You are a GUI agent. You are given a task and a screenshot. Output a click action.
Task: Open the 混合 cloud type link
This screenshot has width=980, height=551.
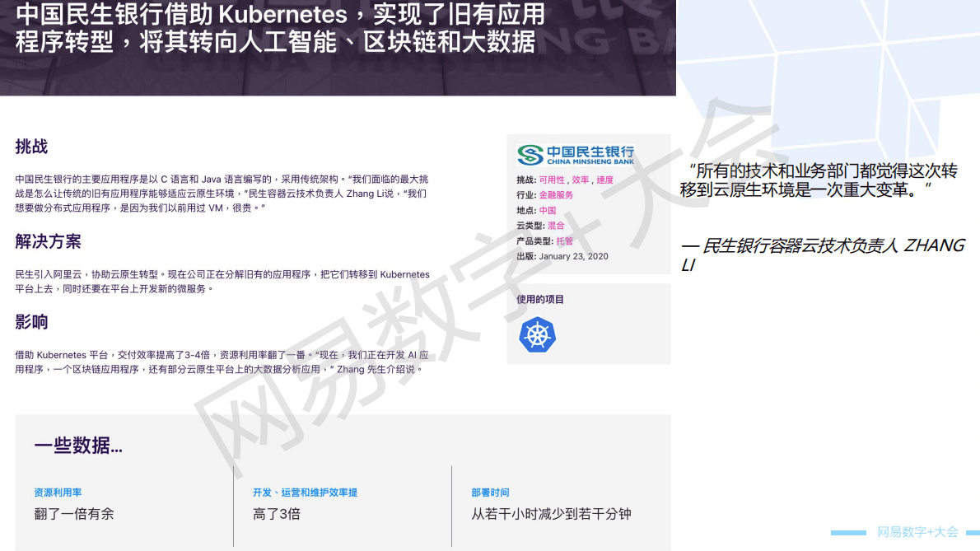coord(556,226)
